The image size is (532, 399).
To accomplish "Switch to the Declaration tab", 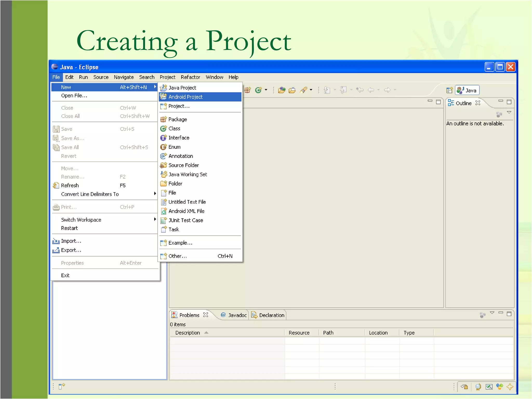I will click(x=268, y=315).
